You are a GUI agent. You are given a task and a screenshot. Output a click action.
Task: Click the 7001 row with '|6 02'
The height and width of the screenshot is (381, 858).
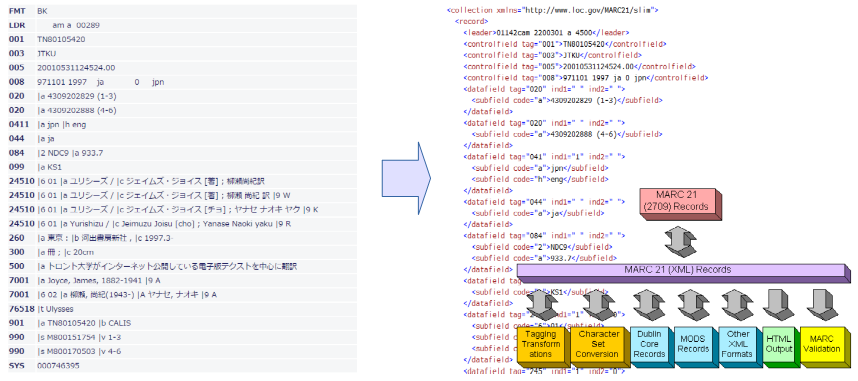[x=182, y=295]
